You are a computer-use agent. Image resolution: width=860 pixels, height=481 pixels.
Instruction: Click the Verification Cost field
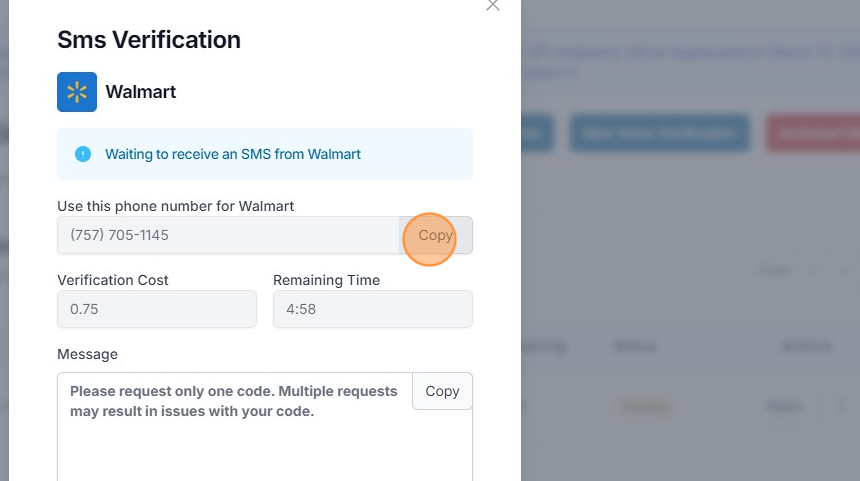pos(157,309)
